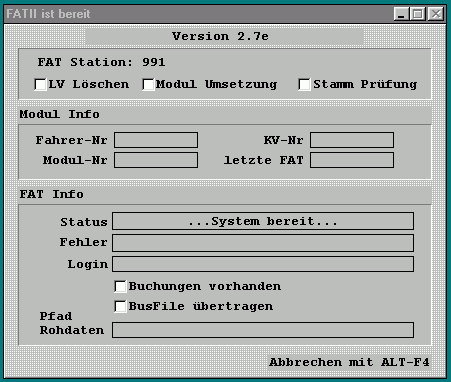Check the Buchungen vorhanden box
The height and width of the screenshot is (382, 451).
[x=120, y=287]
